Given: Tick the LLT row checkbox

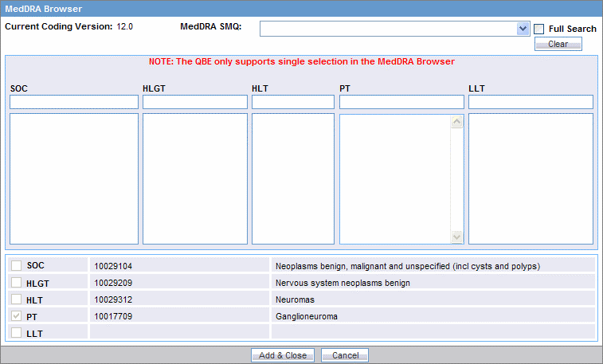Looking at the screenshot, I should click(x=16, y=332).
